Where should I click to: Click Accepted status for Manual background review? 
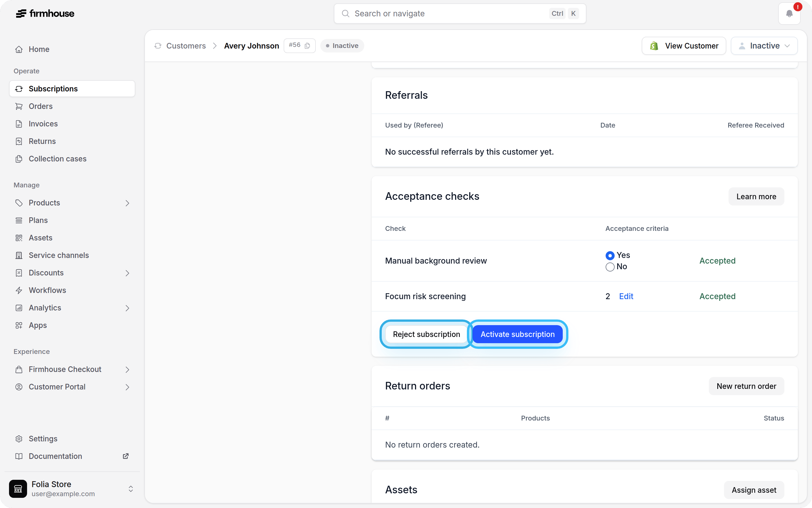717,261
